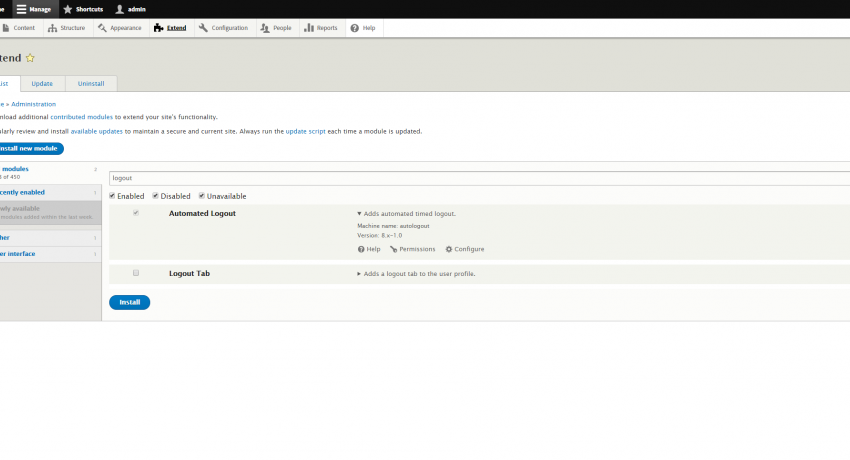
Task: Click the hamburger icon beside Manage
Action: pyautogui.click(x=21, y=9)
